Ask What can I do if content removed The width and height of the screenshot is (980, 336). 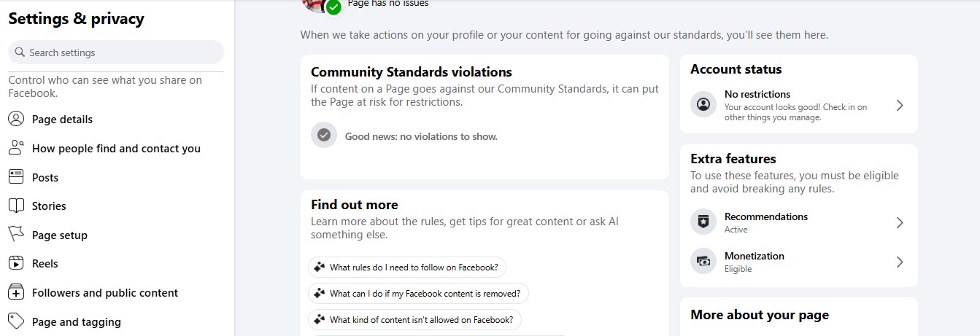(418, 294)
